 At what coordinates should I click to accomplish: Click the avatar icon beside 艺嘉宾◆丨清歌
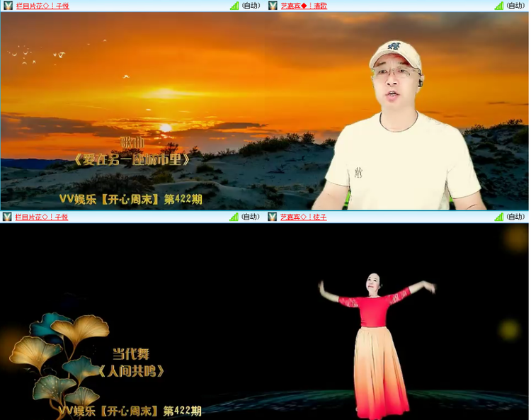pyautogui.click(x=273, y=6)
